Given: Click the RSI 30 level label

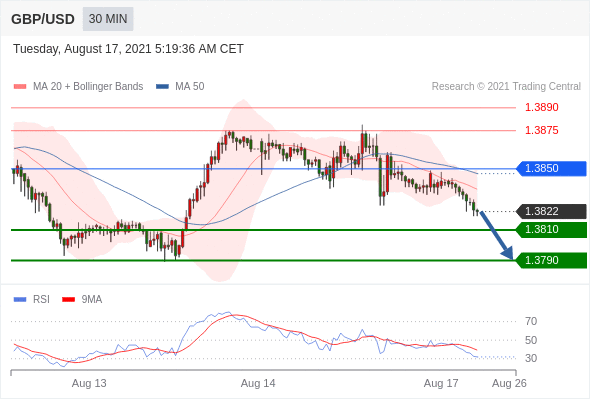Looking at the screenshot, I should tap(531, 358).
